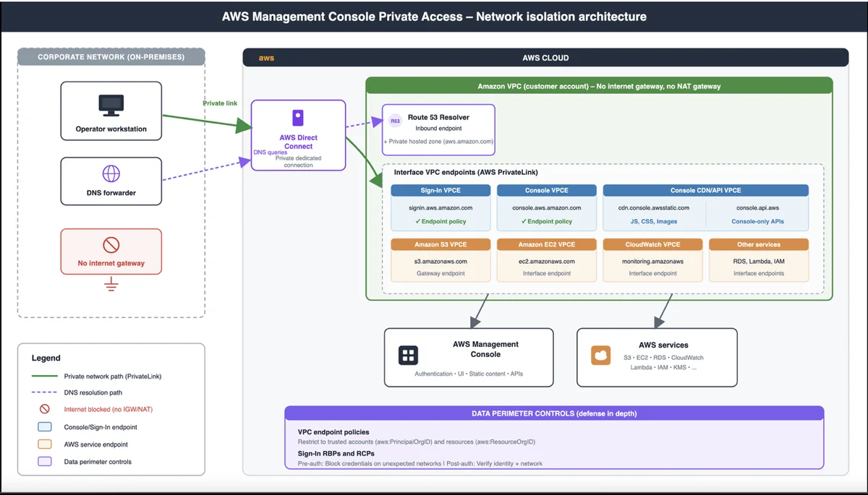Select the Other services header

coord(759,244)
